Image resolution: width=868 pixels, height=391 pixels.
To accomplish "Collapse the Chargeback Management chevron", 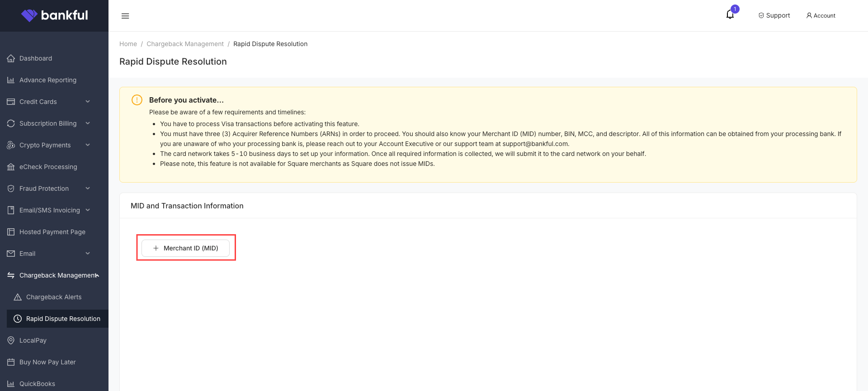I will (x=97, y=275).
